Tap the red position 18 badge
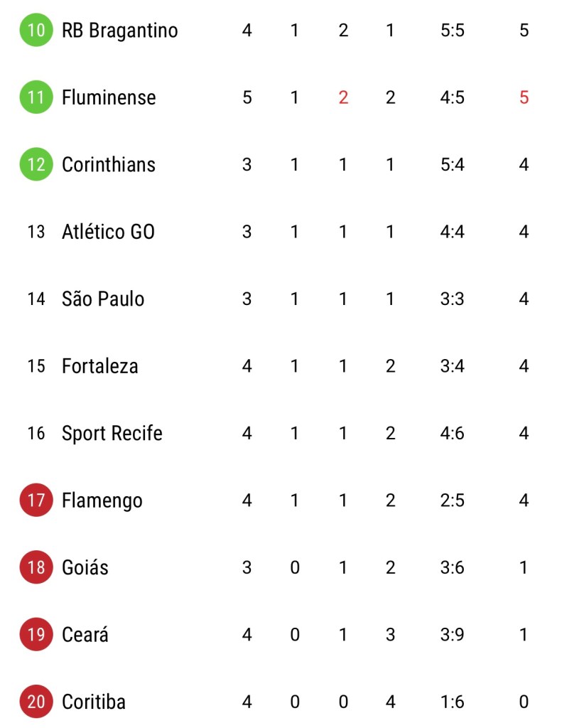Image resolution: width=579 pixels, height=728 pixels. point(36,567)
